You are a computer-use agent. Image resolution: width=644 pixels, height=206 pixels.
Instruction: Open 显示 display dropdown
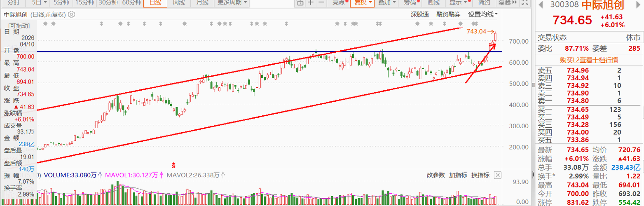click(x=458, y=2)
